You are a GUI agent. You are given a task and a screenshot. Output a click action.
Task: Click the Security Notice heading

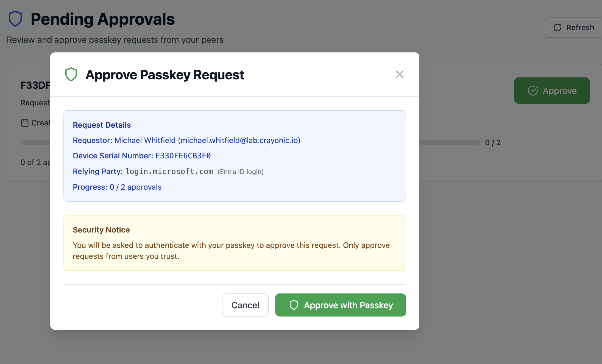click(101, 230)
